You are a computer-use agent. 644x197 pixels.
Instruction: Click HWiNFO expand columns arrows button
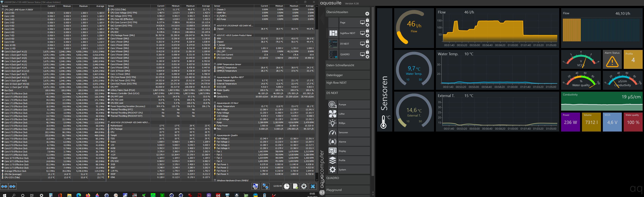point(4,187)
